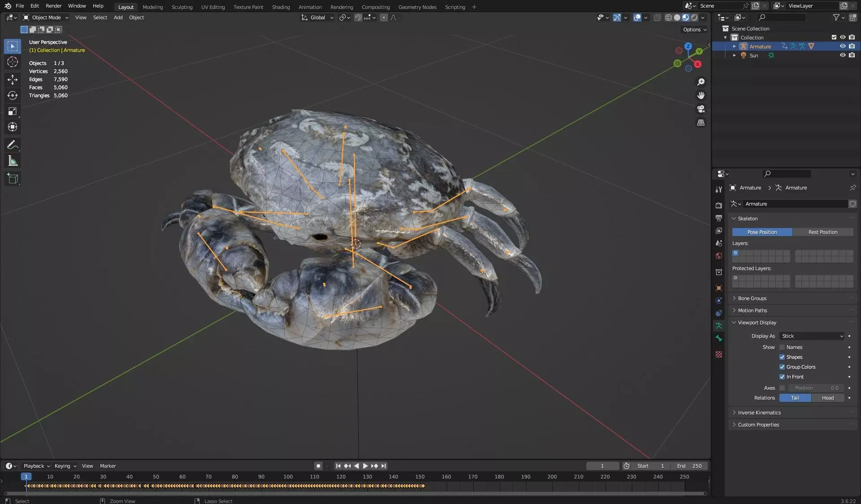861x504 pixels.
Task: Toggle camera view icon
Action: 701,109
